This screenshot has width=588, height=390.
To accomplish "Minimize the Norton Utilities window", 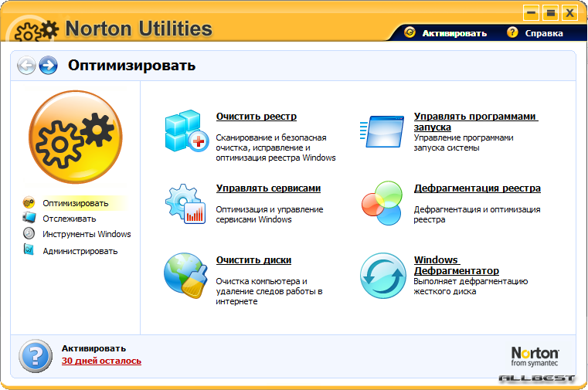I will tap(531, 13).
